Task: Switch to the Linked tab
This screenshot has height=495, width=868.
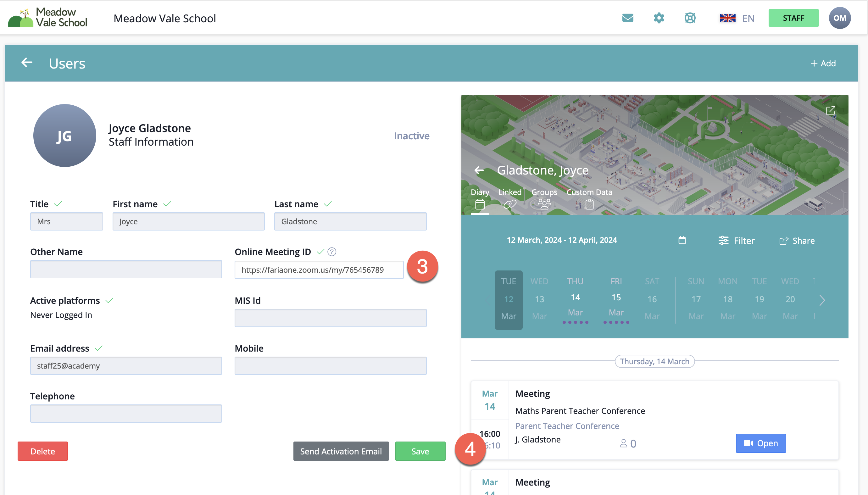Action: 510,198
